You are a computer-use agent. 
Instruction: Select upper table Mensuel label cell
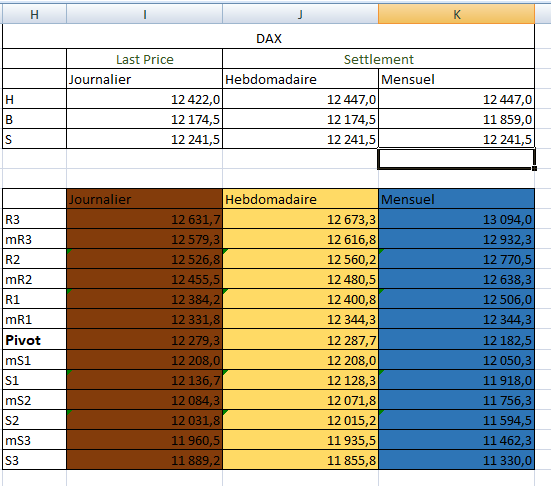point(456,79)
